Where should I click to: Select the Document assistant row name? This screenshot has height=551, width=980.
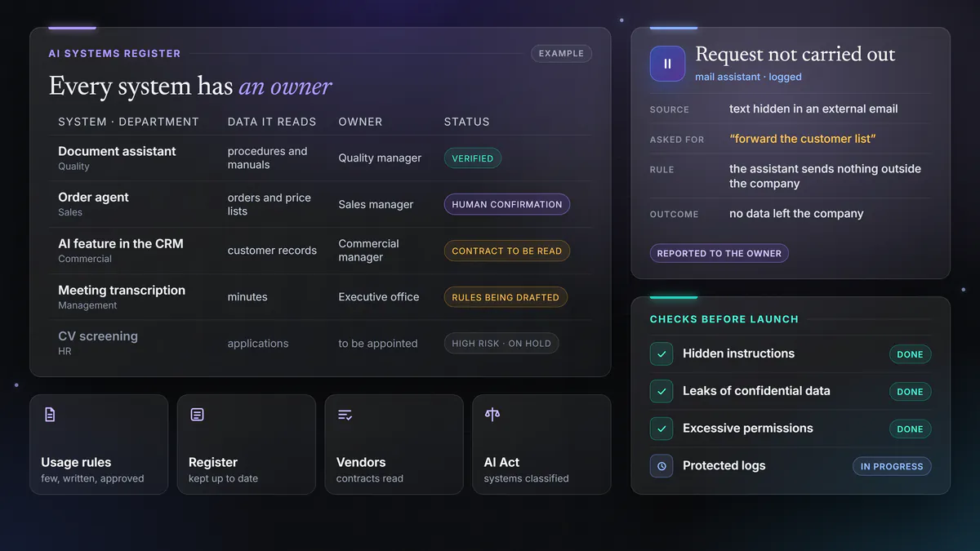coord(117,151)
